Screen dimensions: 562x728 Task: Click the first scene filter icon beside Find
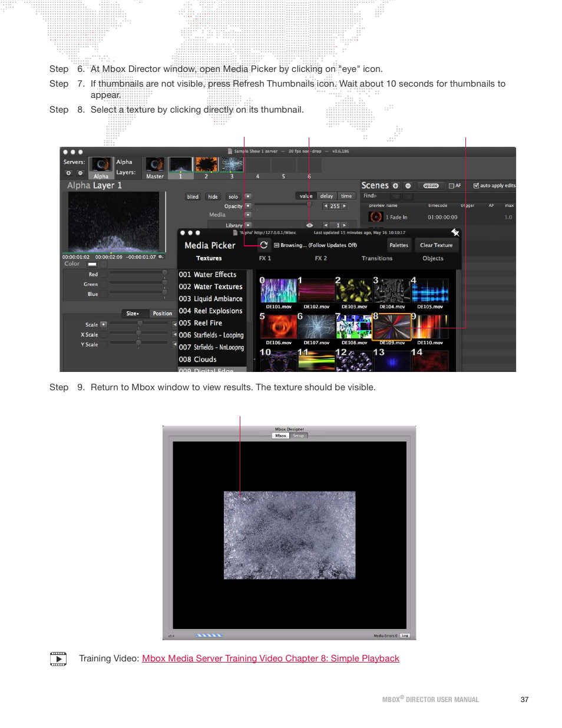[x=396, y=196]
